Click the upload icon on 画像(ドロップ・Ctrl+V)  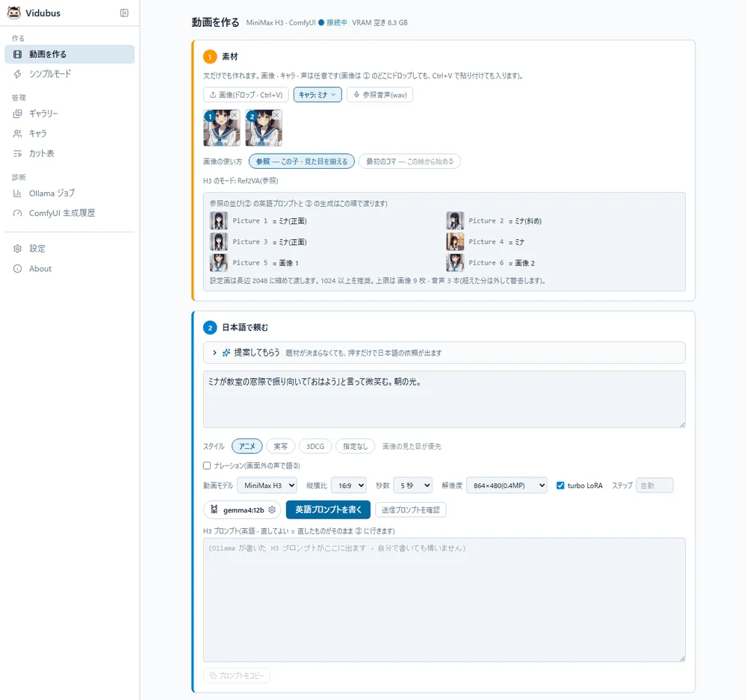(213, 95)
